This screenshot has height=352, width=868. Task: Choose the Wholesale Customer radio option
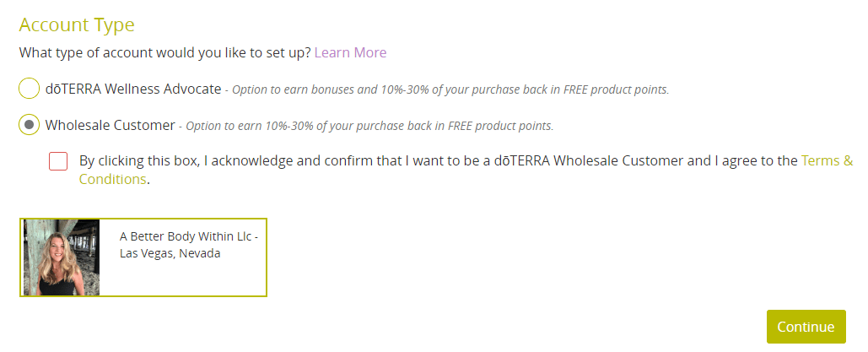pos(30,125)
